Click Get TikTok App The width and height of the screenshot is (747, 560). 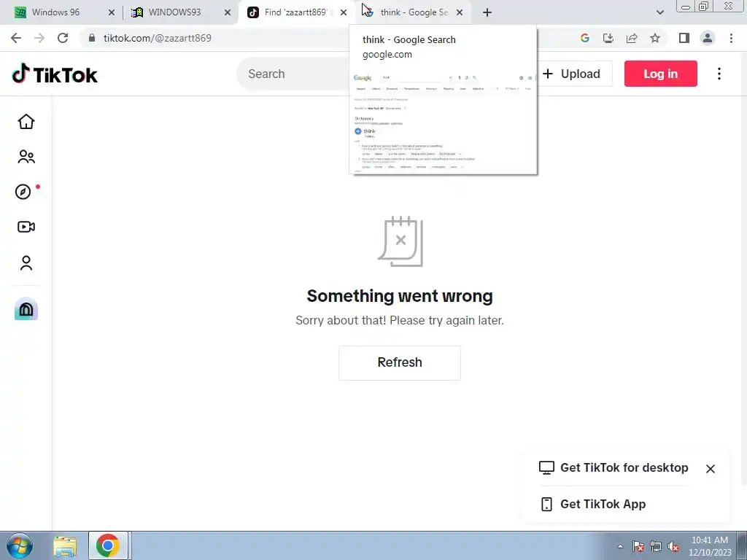(x=594, y=504)
